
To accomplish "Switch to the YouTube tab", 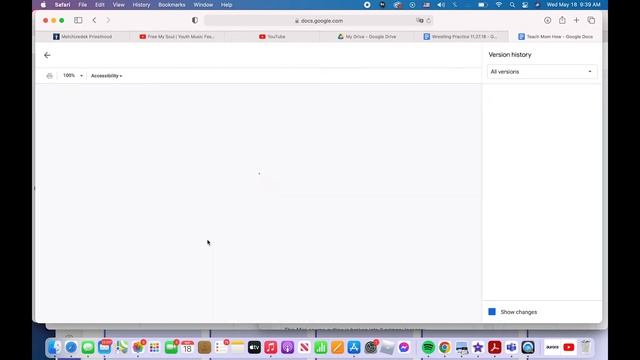I will 272,37.
